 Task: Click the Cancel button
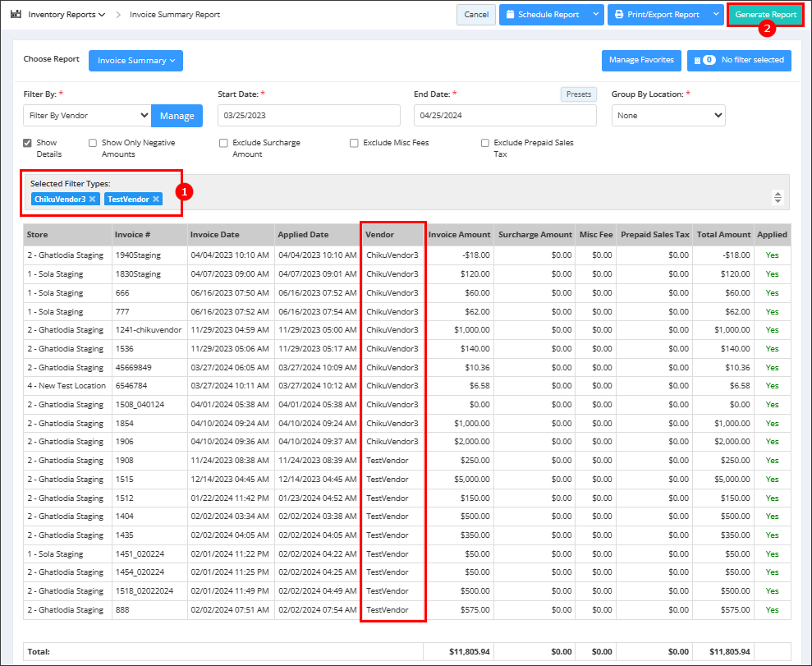[476, 15]
